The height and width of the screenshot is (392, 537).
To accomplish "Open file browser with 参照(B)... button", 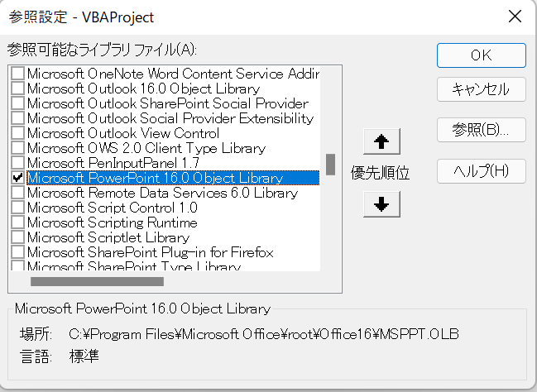I will coord(482,130).
